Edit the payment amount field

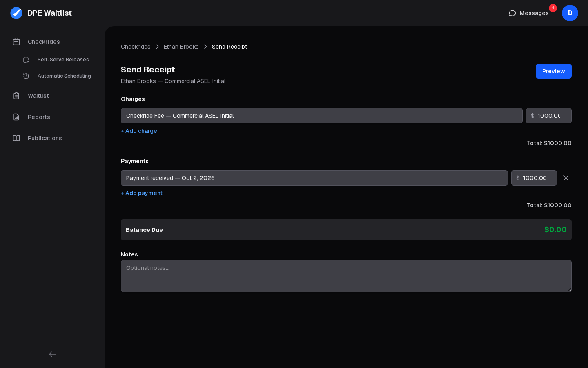coord(534,178)
